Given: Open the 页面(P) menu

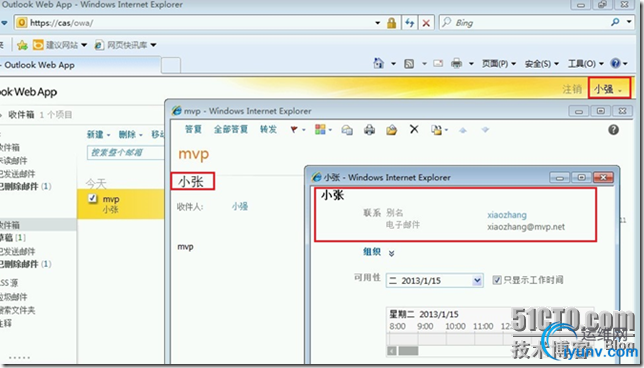Looking at the screenshot, I should (x=499, y=64).
